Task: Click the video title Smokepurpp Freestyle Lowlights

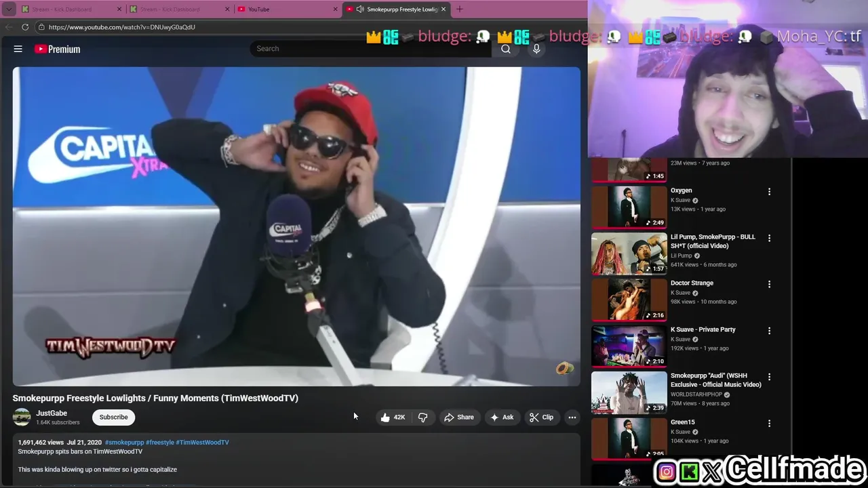Action: (x=155, y=398)
